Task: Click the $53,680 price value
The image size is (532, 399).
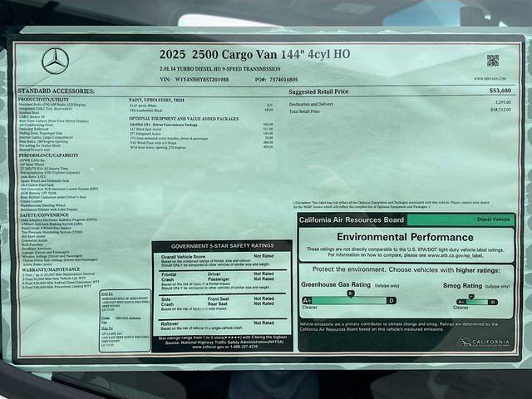Action: click(500, 91)
